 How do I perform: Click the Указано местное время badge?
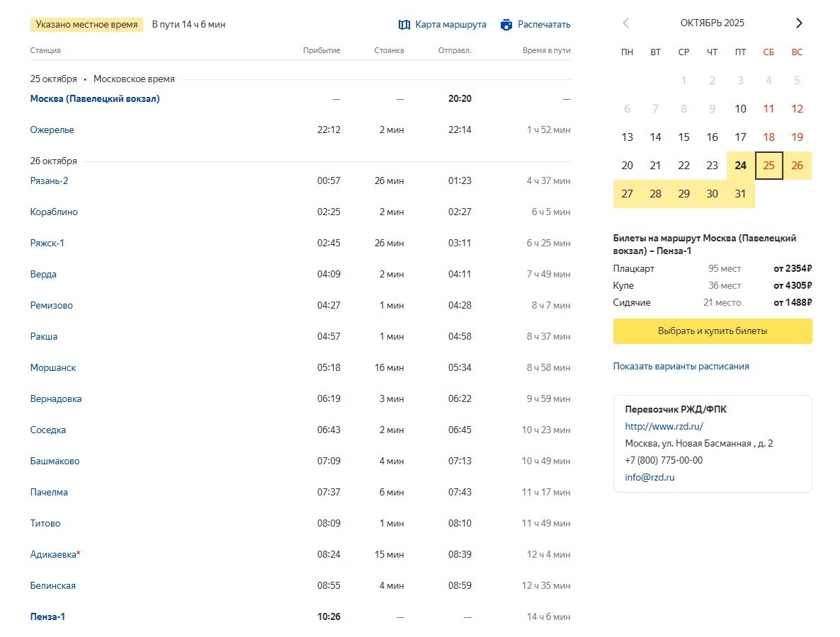coord(87,25)
